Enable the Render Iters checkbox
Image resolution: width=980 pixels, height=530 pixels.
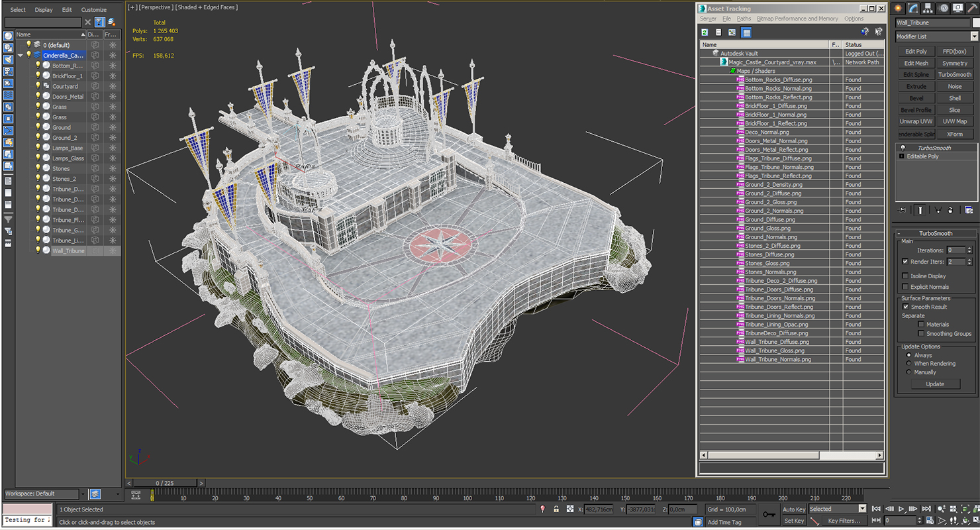[905, 262]
